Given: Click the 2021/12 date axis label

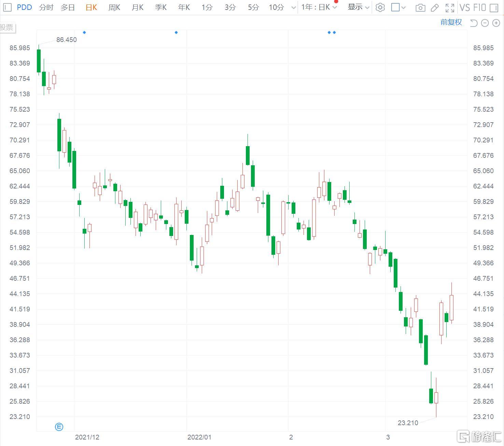Looking at the screenshot, I should pyautogui.click(x=87, y=437).
